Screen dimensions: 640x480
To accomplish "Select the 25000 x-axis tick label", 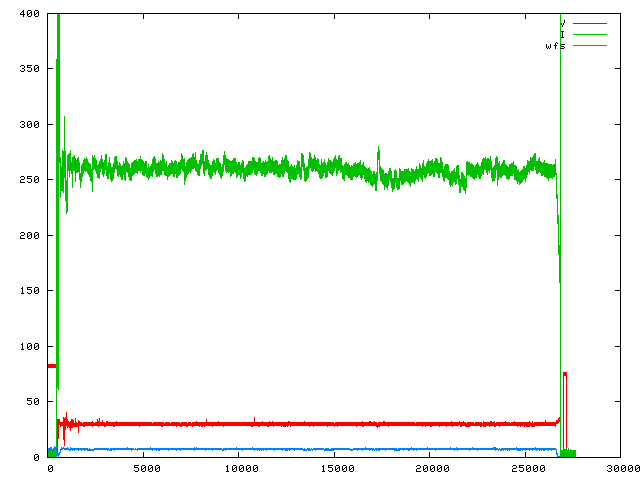I will click(529, 468).
